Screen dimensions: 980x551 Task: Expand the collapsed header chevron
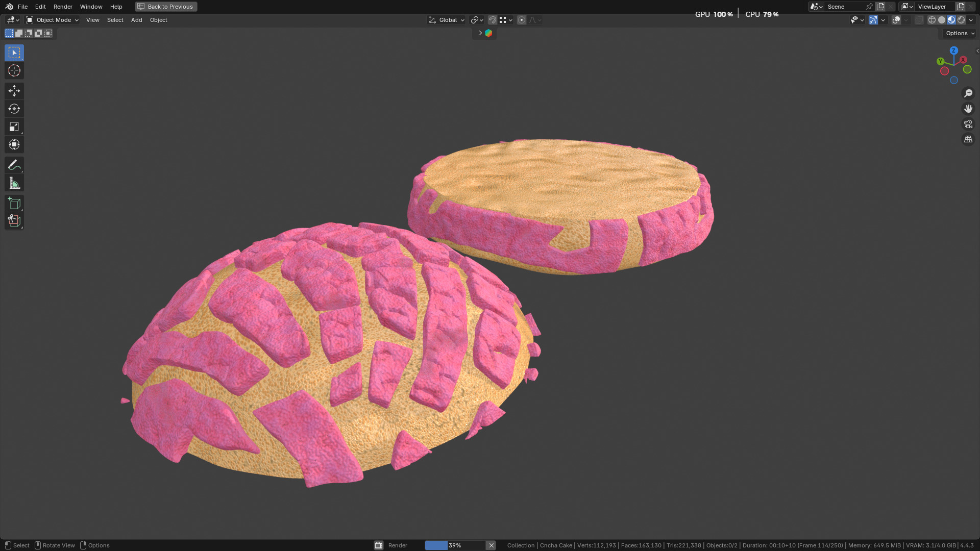pyautogui.click(x=480, y=33)
